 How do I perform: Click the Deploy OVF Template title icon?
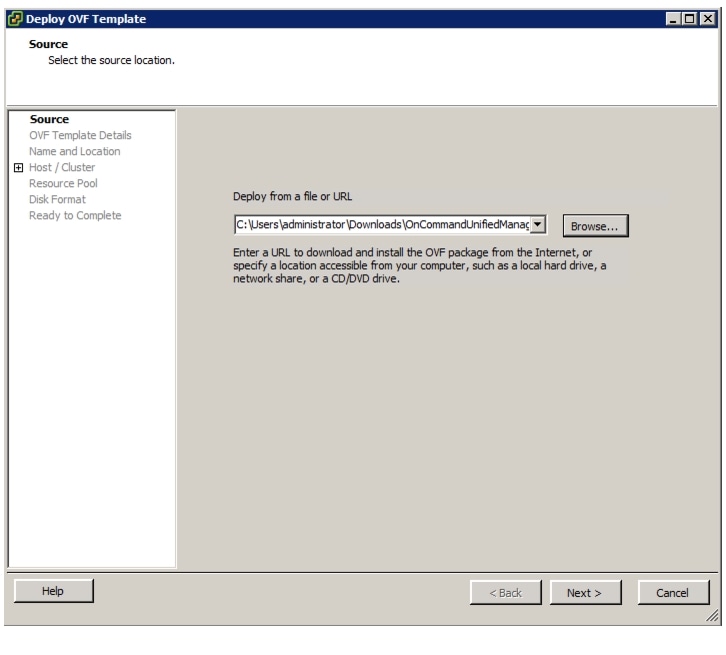15,19
